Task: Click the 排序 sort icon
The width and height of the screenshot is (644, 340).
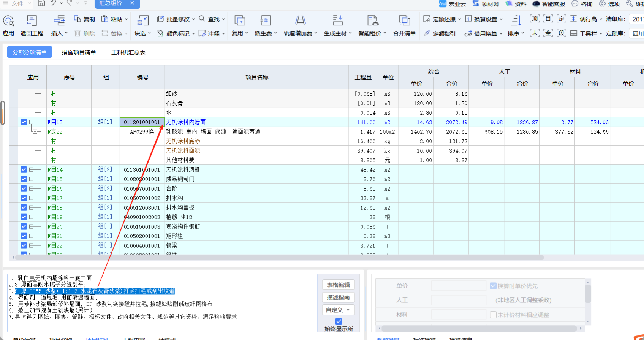Action: coord(516,21)
